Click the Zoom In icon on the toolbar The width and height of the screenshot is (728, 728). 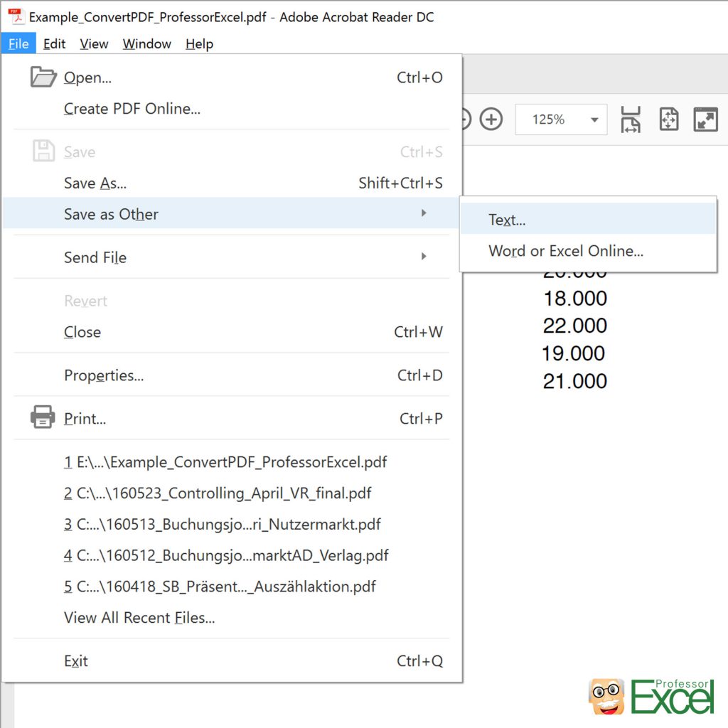[x=491, y=119]
